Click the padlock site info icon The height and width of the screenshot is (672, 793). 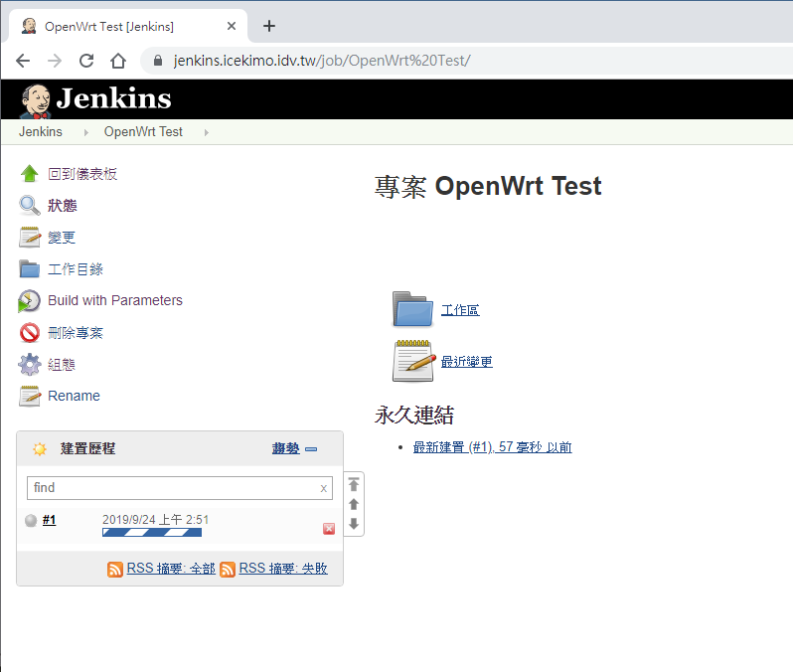158,61
